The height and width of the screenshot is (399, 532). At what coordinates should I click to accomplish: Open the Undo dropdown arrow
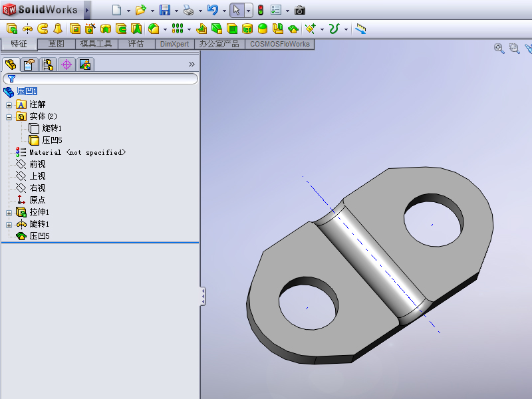pos(224,11)
